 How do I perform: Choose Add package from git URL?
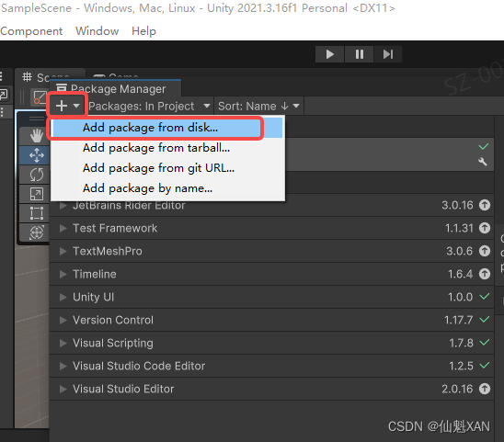pyautogui.click(x=166, y=168)
